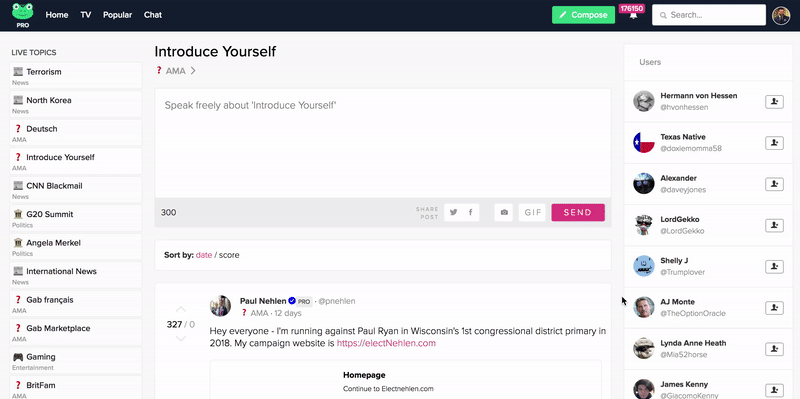Sort posts by score

229,255
